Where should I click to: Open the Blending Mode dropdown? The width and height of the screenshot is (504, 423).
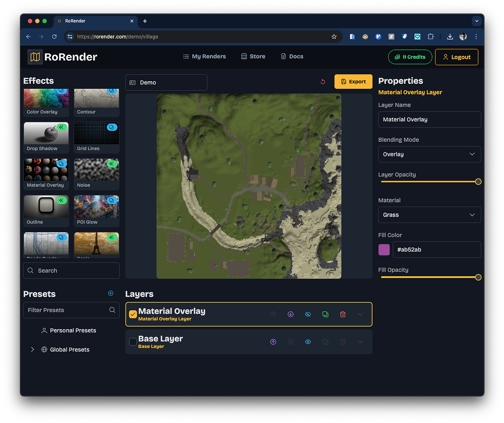(x=430, y=154)
